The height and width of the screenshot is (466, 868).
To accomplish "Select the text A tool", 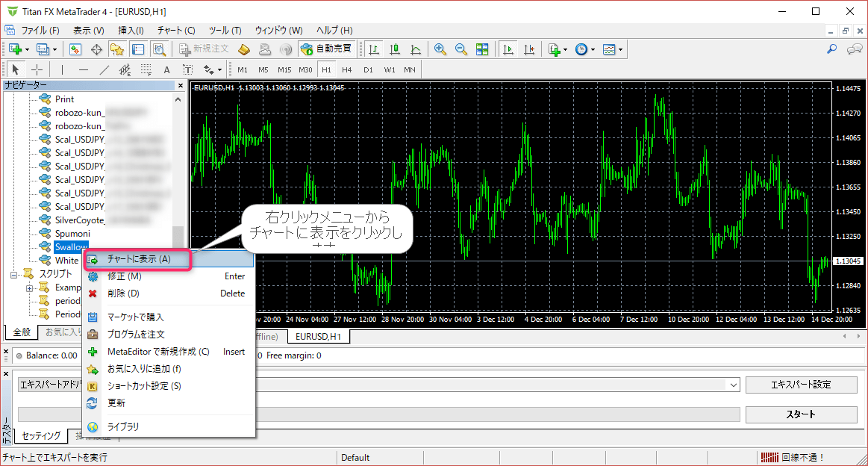I will point(166,69).
